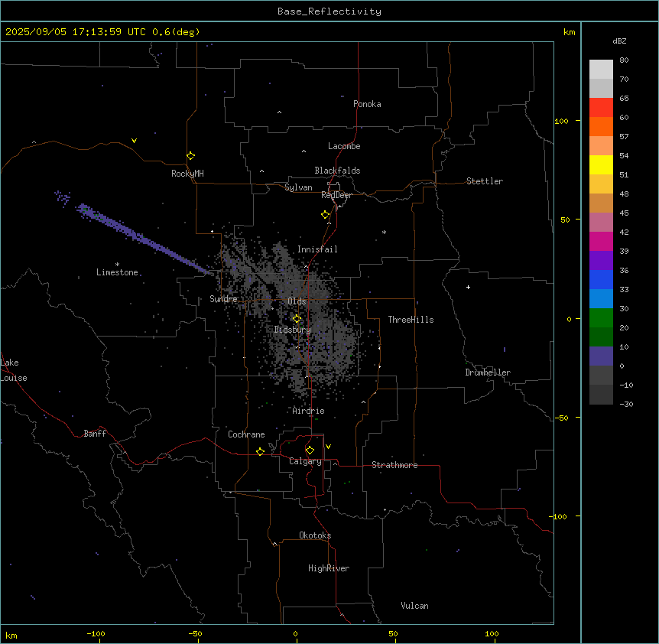Click the Innisfail city label
Viewport: 659px width, 644px height.
[317, 249]
